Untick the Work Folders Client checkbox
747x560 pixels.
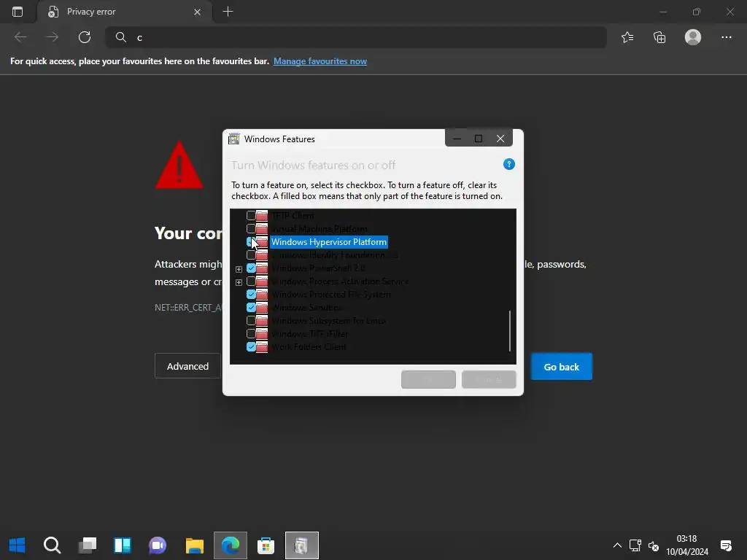(x=251, y=346)
